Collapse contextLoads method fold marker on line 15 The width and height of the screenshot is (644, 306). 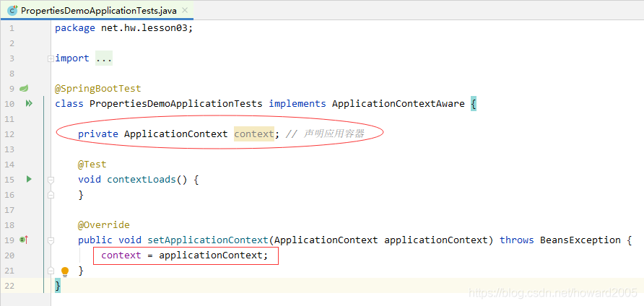[51, 180]
